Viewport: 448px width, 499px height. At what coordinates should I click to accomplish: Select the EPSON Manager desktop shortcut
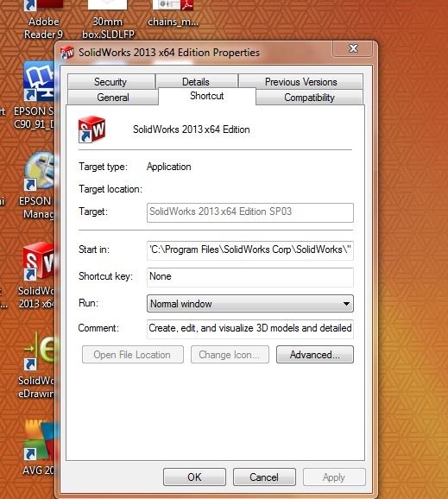tap(36, 186)
